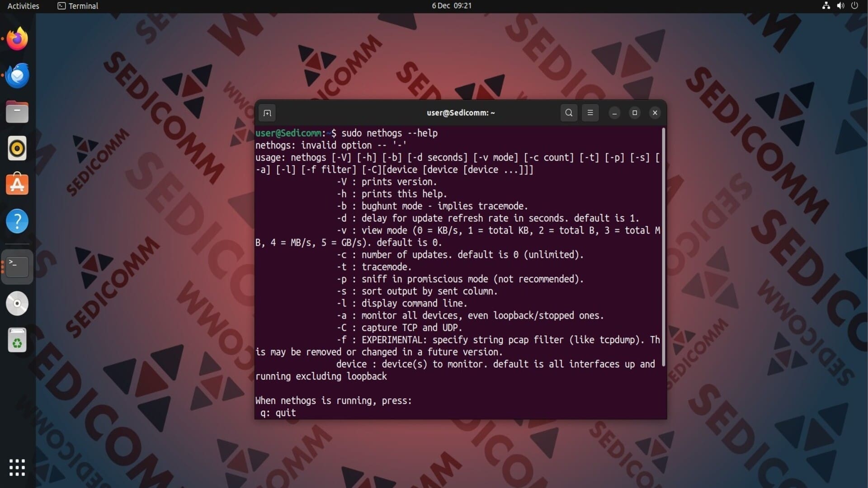Image resolution: width=868 pixels, height=488 pixels.
Task: Click the command 'sudo nethogs --help'
Action: [x=389, y=133]
